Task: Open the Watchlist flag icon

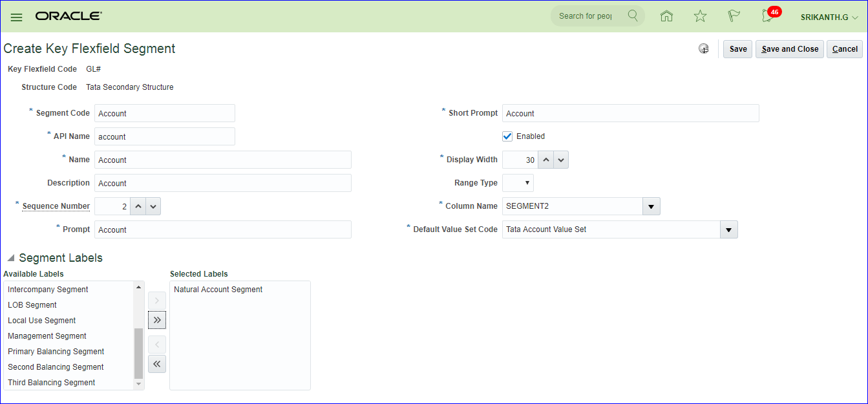Action: coord(734,16)
